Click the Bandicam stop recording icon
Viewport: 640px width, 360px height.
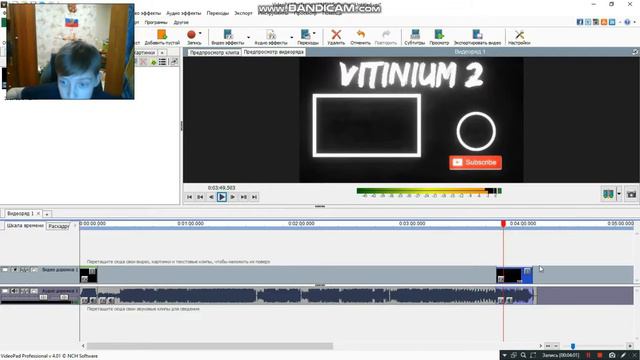pyautogui.click(x=600, y=356)
